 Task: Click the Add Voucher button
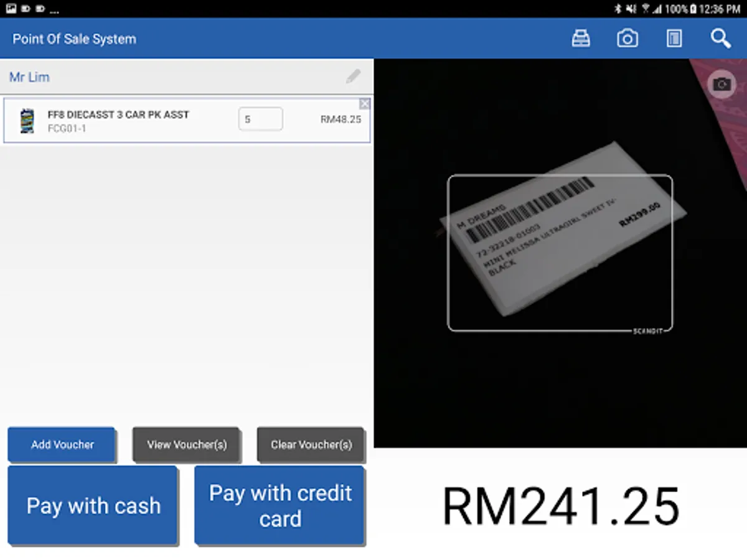62,445
